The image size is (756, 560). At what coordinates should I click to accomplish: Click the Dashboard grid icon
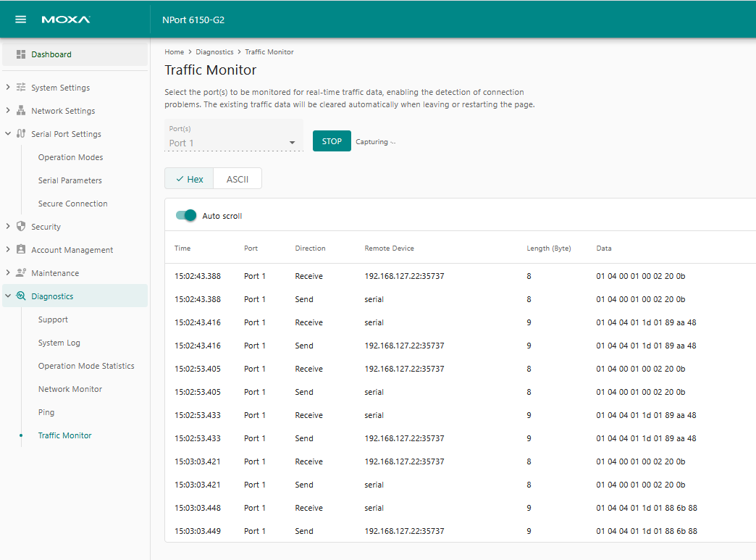coord(21,54)
